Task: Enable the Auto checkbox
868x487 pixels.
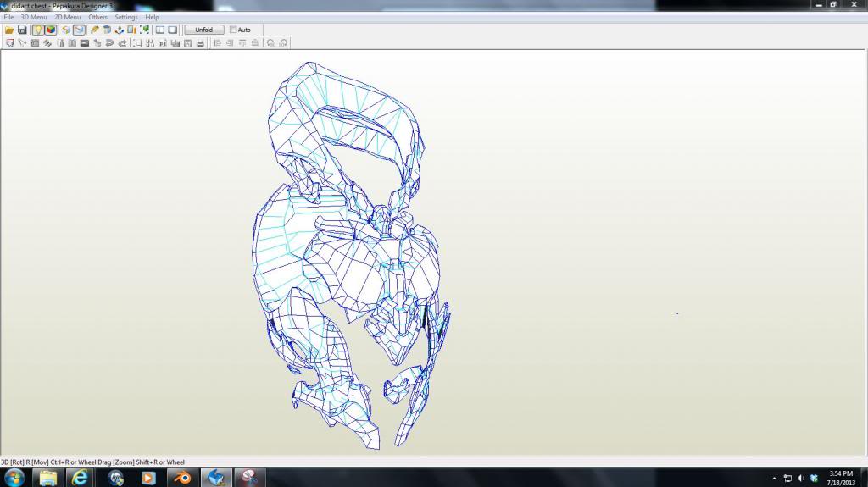Action: coord(233,30)
